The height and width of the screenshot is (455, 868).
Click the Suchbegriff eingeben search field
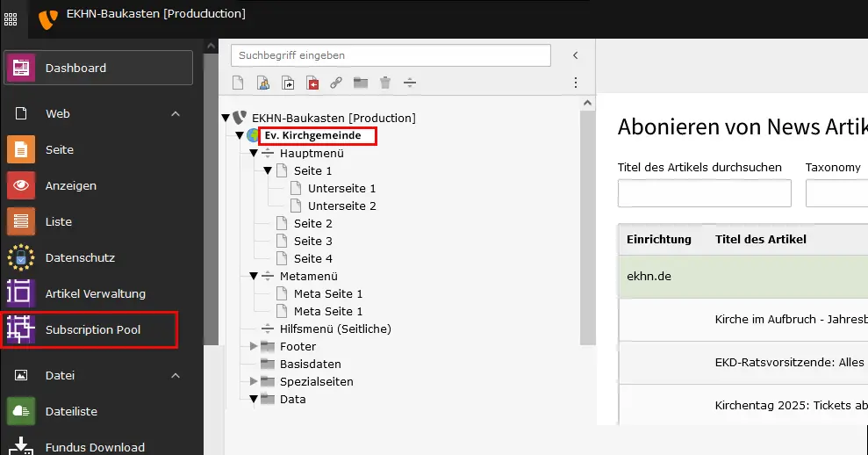[391, 55]
